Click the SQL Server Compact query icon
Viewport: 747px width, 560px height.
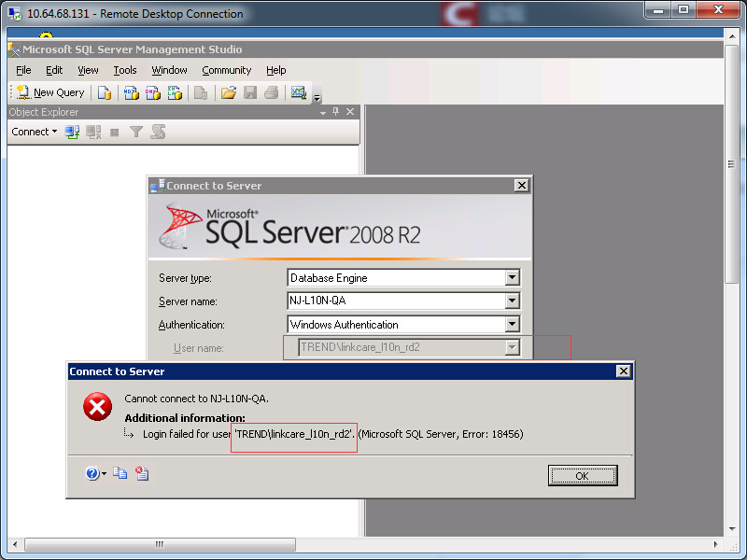pyautogui.click(x=201, y=92)
